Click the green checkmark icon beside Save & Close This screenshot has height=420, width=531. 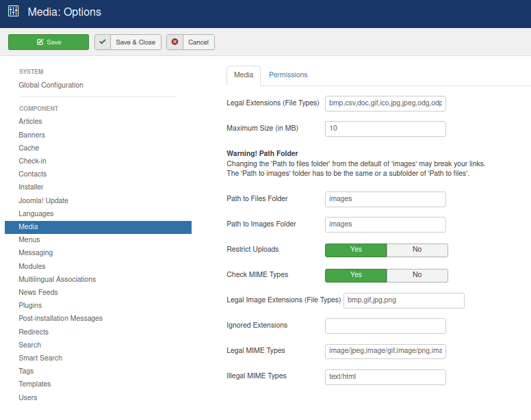(103, 42)
